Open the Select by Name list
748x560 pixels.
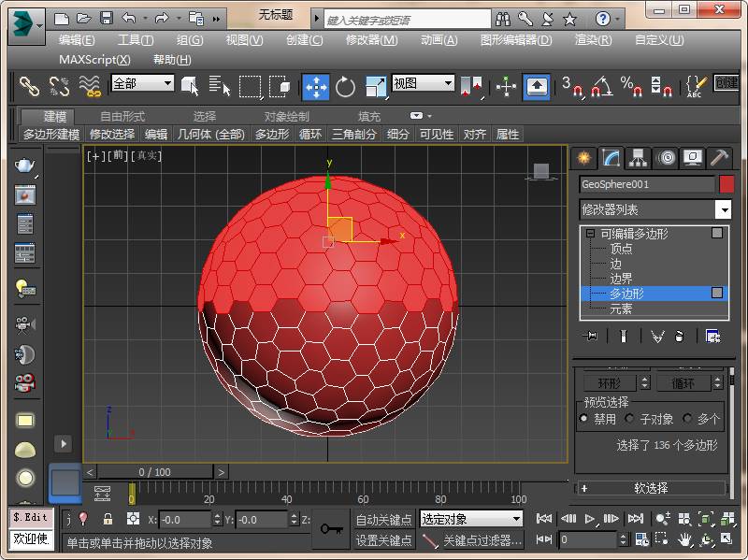click(x=220, y=87)
